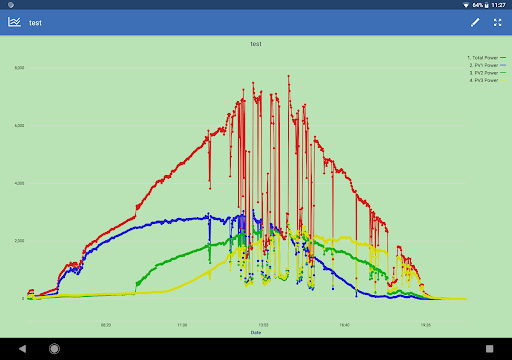The height and width of the screenshot is (360, 512).
Task: Click the green PV2 Power legend swatch
Action: coord(503,73)
